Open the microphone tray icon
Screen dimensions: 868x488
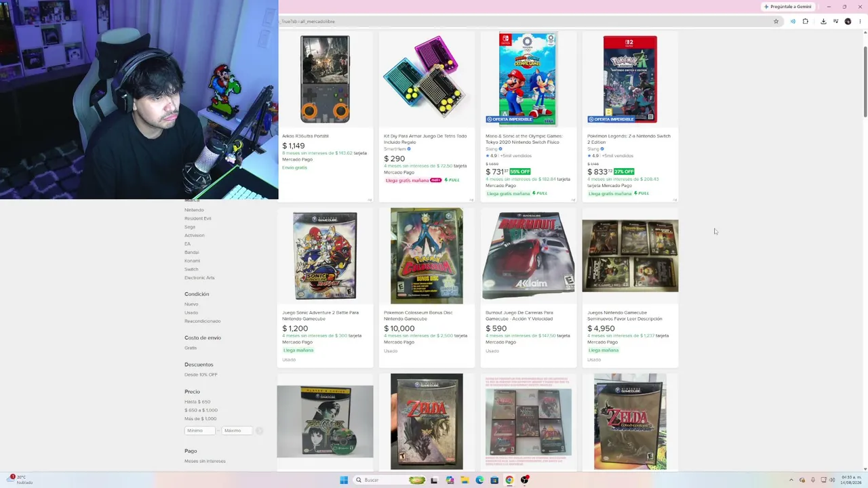coord(813,480)
